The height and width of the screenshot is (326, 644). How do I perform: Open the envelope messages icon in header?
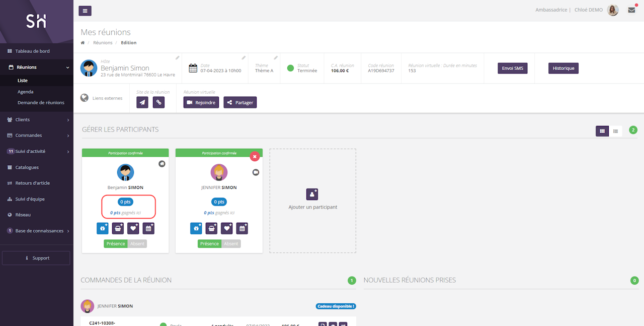point(631,10)
